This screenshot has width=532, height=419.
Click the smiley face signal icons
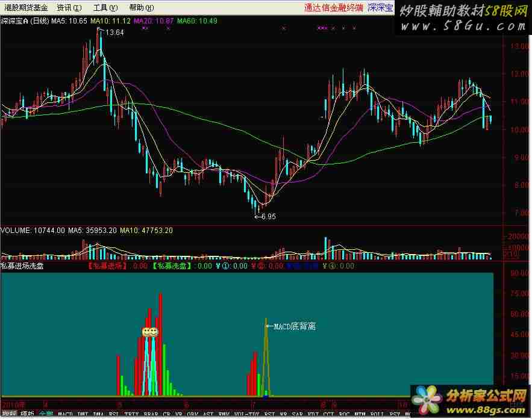(150, 332)
